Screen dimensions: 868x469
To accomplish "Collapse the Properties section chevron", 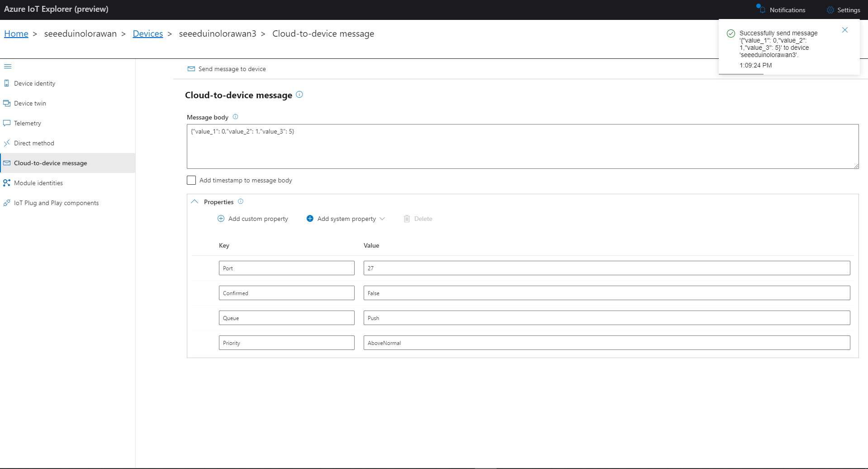I will [194, 202].
